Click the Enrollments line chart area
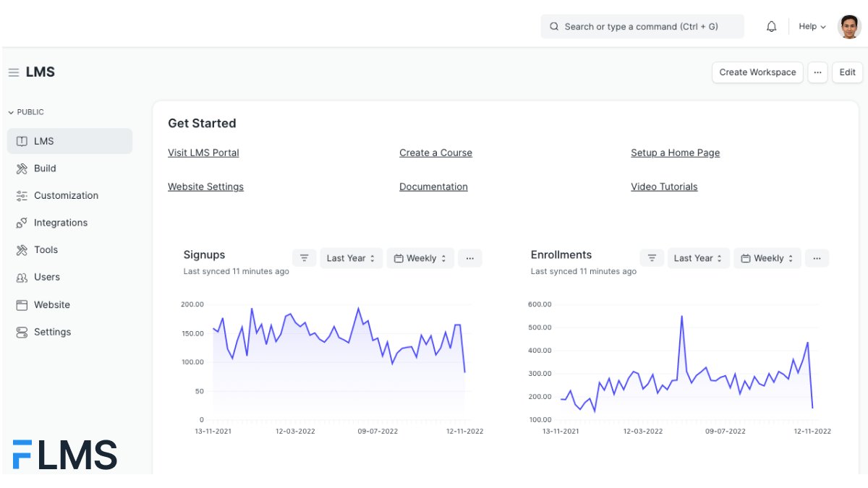This screenshot has height=488, width=868. (687, 361)
